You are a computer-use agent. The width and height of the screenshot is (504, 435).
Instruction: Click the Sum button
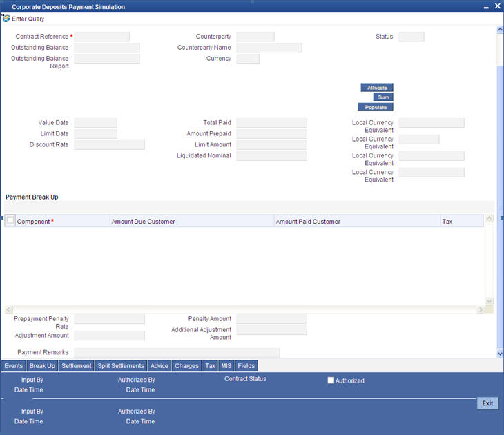click(x=383, y=97)
